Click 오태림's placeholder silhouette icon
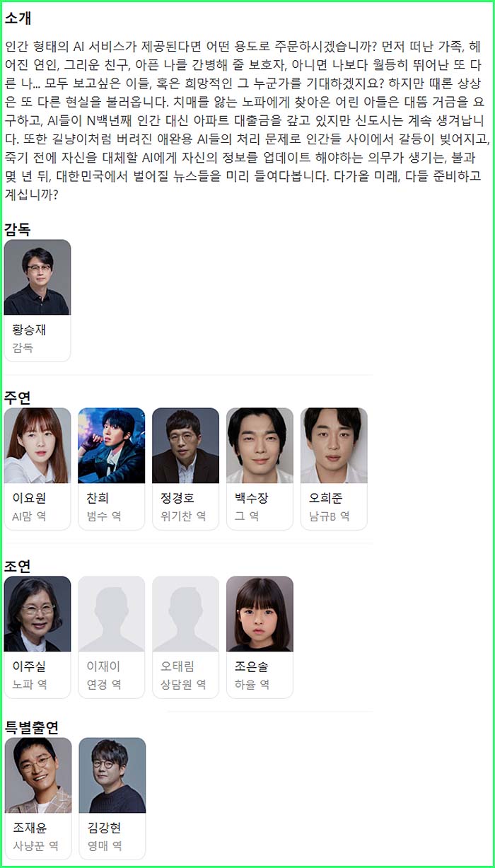This screenshot has height=868, width=495. coord(186,614)
